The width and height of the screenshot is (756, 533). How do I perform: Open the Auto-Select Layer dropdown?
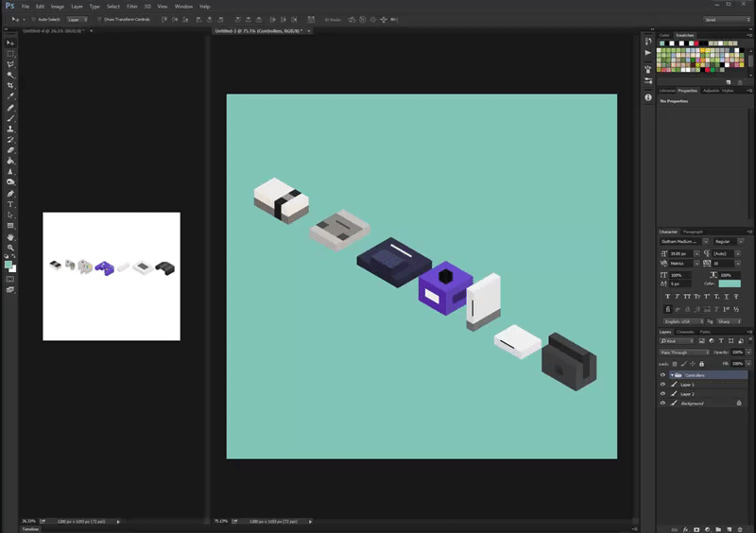point(77,20)
